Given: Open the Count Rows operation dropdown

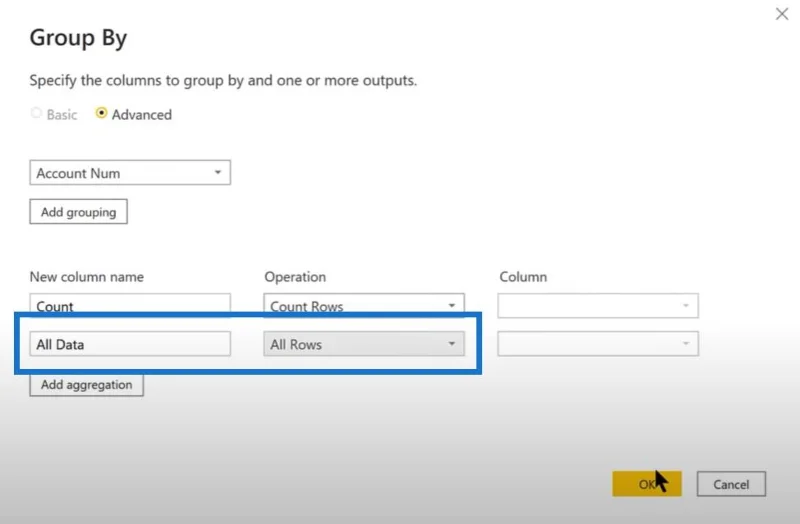Looking at the screenshot, I should coord(364,305).
